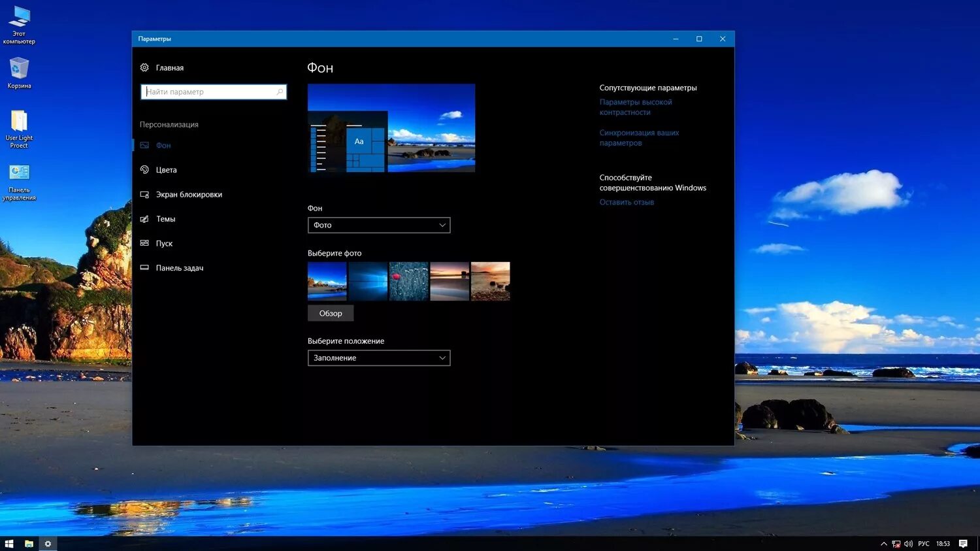Image resolution: width=980 pixels, height=551 pixels.
Task: Expand the Выберите положение dropdown
Action: [379, 358]
